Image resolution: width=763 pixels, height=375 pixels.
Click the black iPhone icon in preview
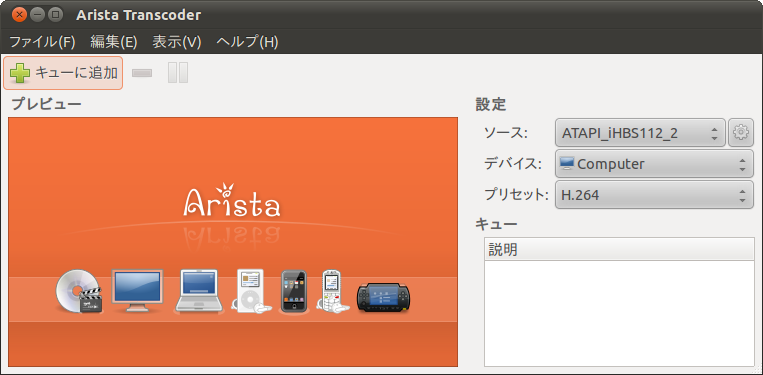[294, 291]
